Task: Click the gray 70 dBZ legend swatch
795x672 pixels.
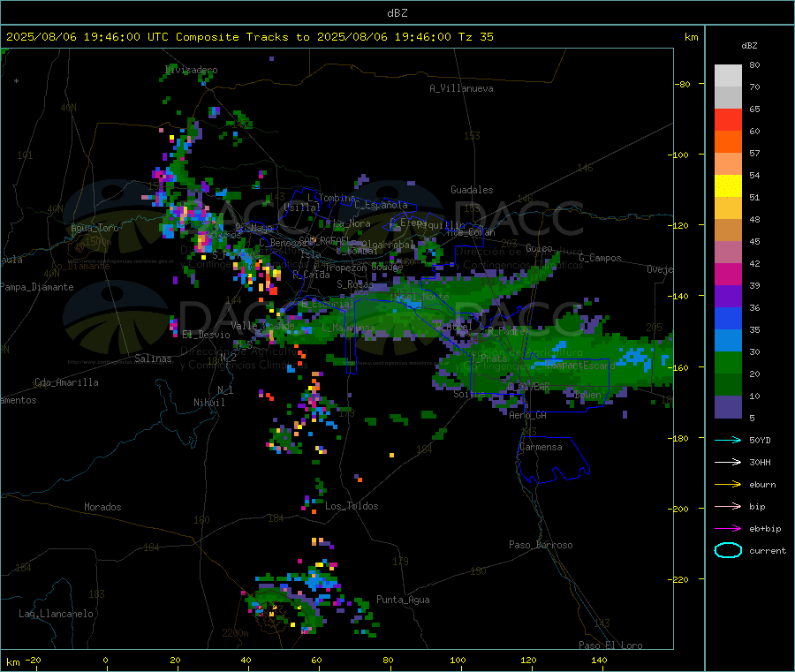Action: click(728, 97)
